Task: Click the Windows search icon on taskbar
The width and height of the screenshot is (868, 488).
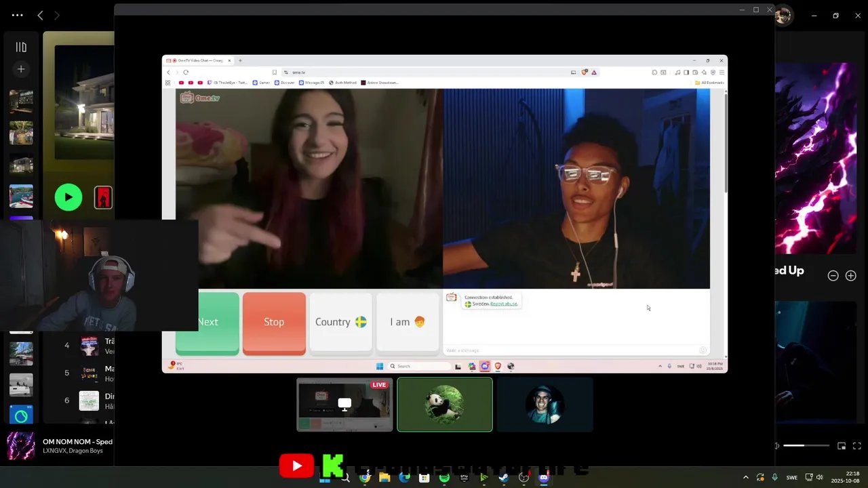Action: [x=345, y=478]
